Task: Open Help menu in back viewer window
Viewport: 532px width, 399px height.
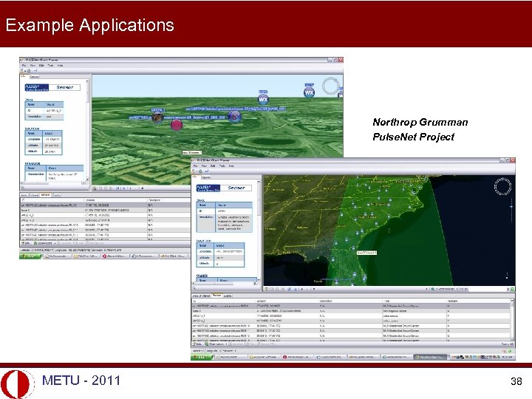Action: (x=60, y=66)
